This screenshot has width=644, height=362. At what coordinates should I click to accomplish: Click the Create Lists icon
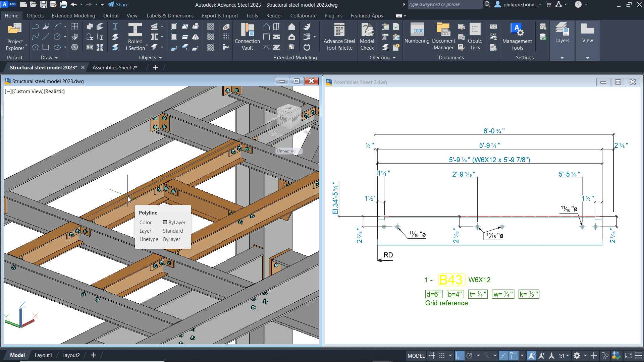click(x=475, y=37)
